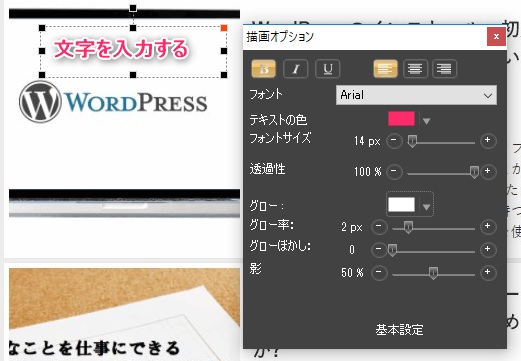Click the グローぼかし slider handle
Screen dimensions: 521x361
[393, 250]
